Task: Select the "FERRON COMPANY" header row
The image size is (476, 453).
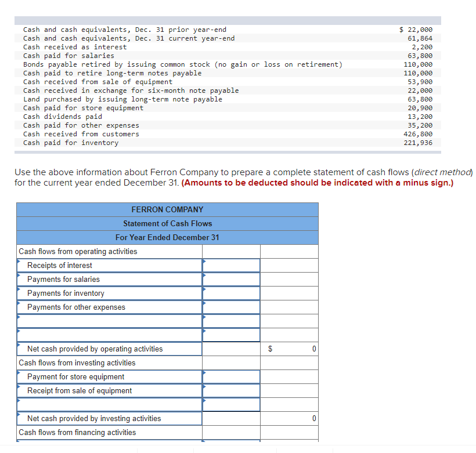Action: pyautogui.click(x=167, y=209)
